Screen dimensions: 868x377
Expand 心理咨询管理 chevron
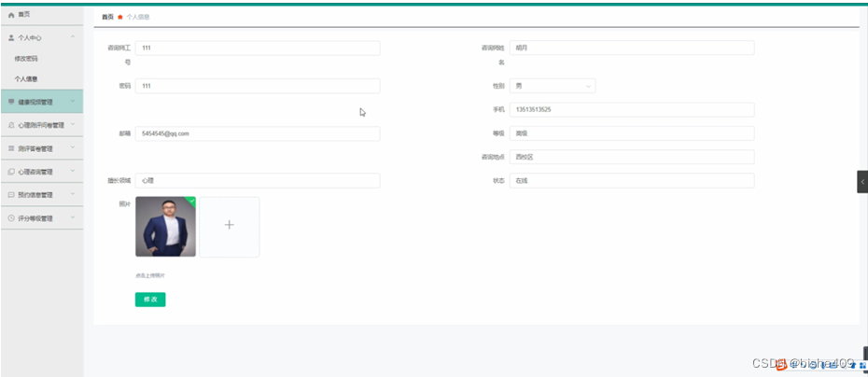73,171
